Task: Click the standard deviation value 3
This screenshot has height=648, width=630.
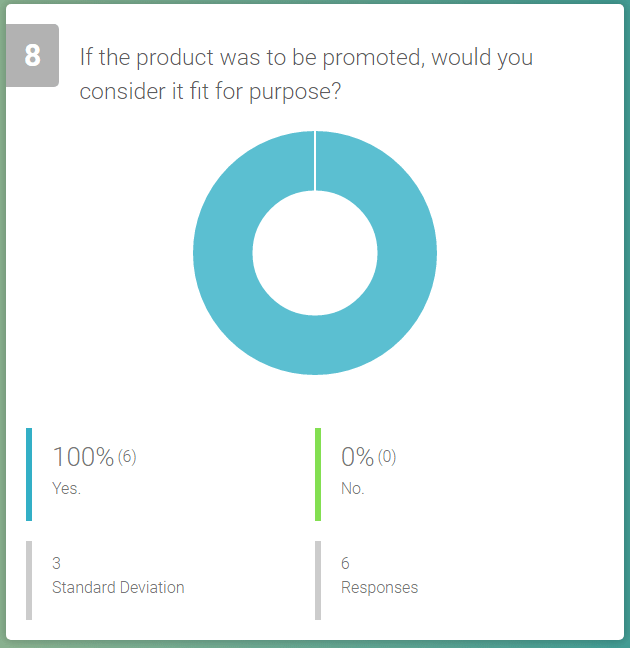Action: pyautogui.click(x=57, y=564)
